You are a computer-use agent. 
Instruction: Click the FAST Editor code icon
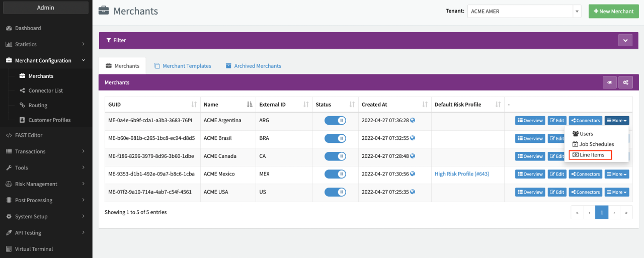[9, 135]
